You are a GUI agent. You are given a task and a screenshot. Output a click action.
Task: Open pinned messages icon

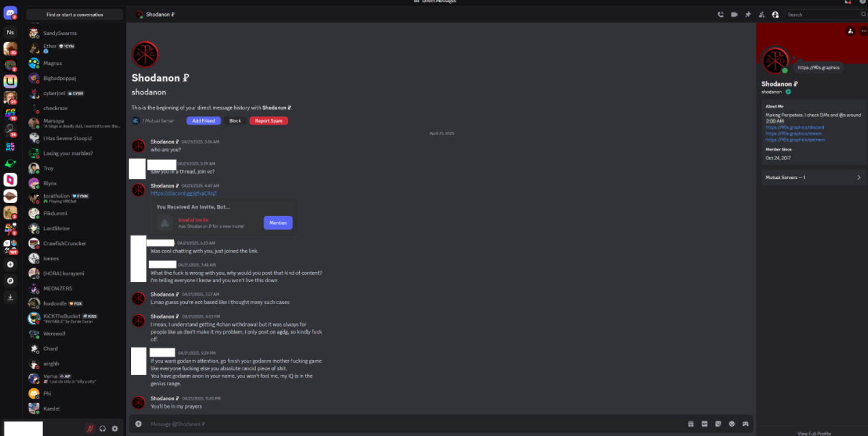click(x=748, y=15)
